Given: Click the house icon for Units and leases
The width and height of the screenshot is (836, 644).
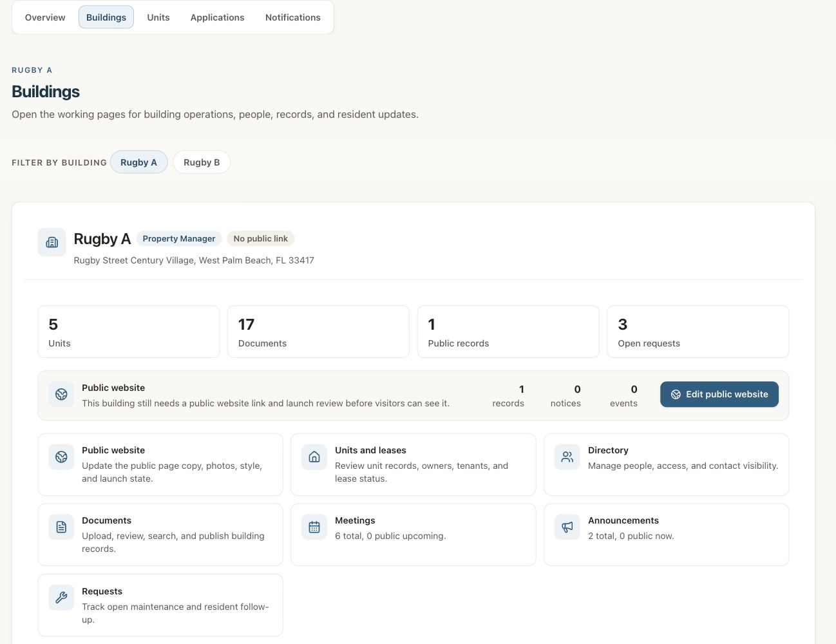Looking at the screenshot, I should (x=314, y=457).
